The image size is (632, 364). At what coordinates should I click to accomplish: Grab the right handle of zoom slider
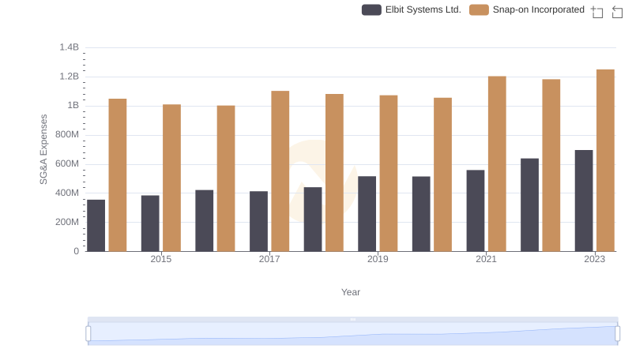coord(617,333)
